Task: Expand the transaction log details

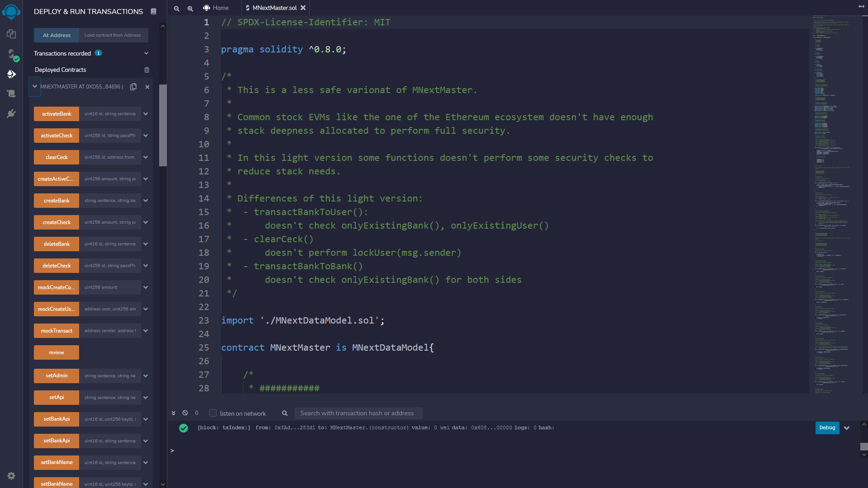Action: 847,428
